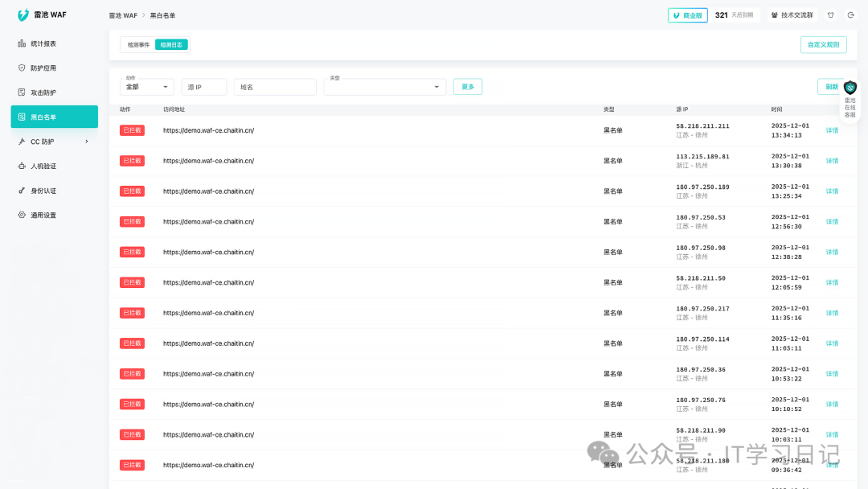
Task: Open 通用设置 gear icon in sidebar
Action: pyautogui.click(x=22, y=216)
